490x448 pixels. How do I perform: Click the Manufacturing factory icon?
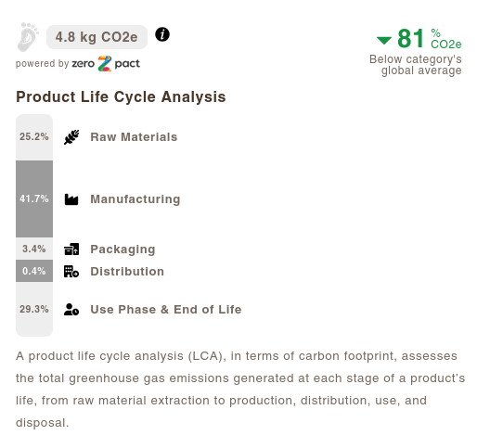click(71, 199)
